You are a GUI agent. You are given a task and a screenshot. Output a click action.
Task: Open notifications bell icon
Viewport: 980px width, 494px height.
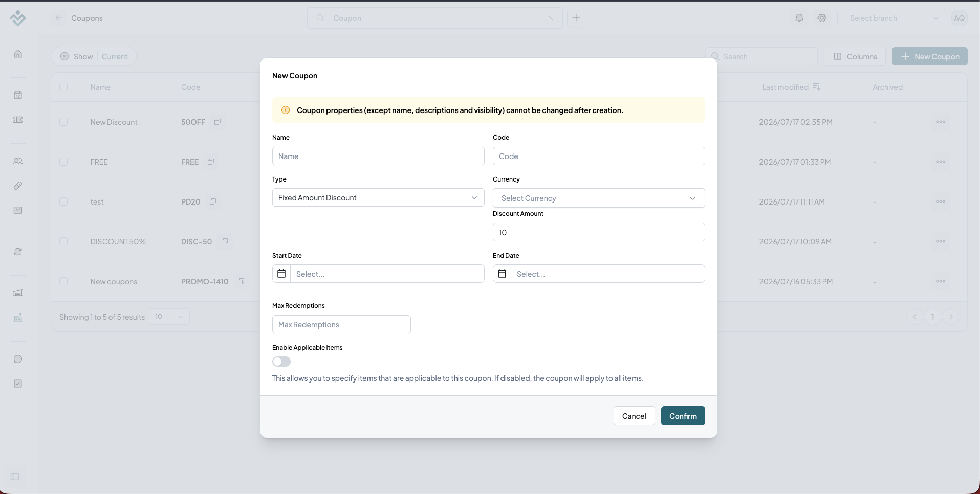tap(799, 18)
